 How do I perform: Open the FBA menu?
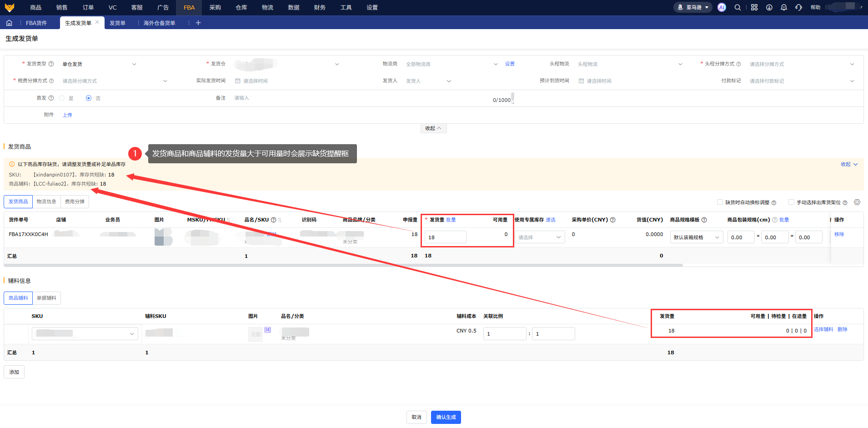click(x=189, y=8)
